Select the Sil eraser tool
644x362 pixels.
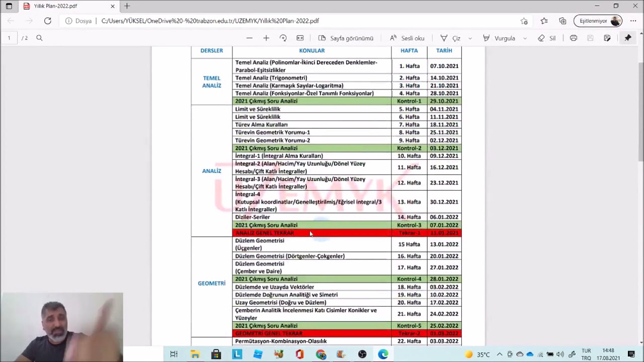click(546, 38)
